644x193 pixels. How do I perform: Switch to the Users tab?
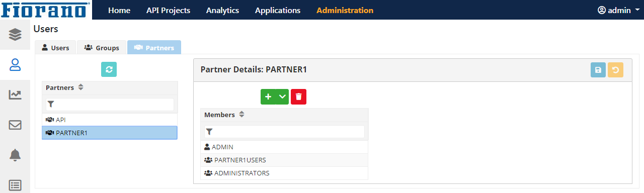[55, 48]
